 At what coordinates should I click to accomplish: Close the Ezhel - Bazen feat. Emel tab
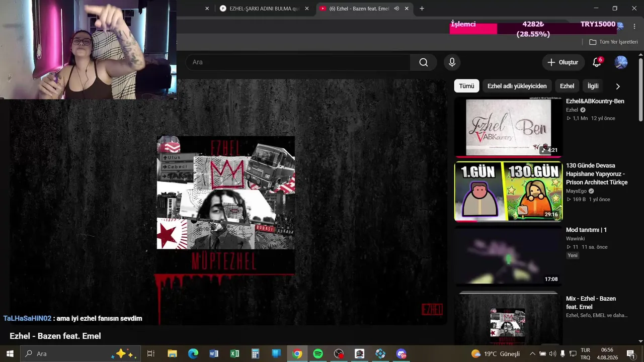407,9
